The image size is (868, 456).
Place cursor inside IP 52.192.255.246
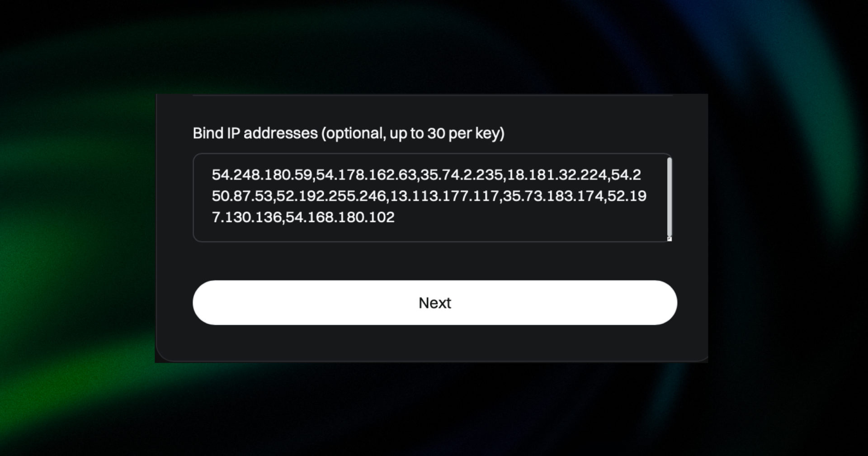point(332,196)
